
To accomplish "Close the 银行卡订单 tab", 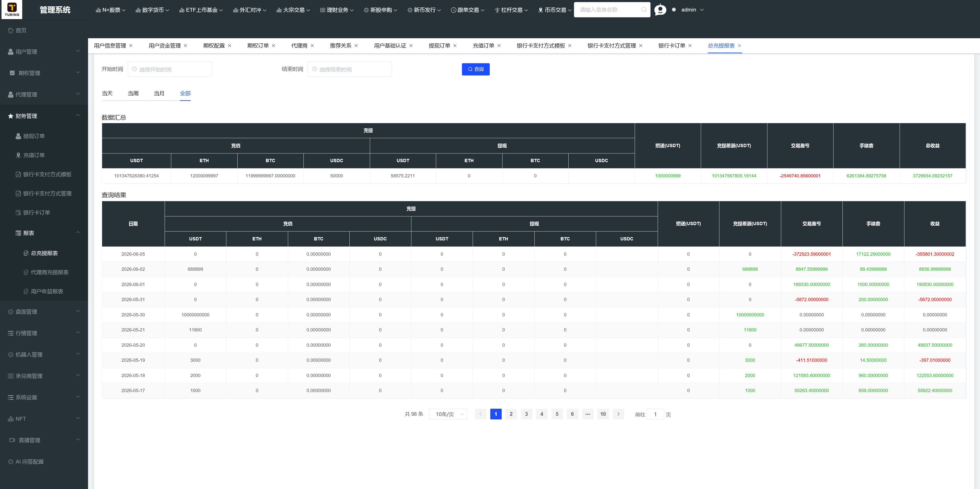I will click(690, 46).
